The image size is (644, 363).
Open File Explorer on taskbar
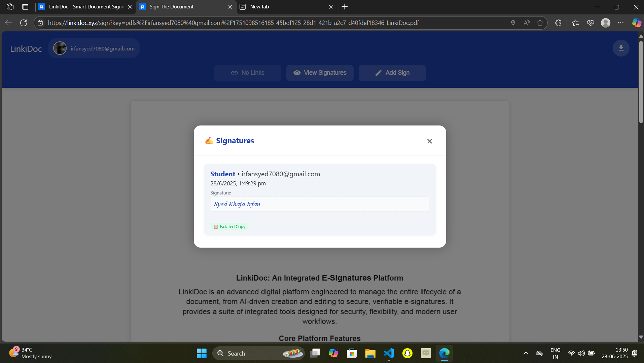(x=370, y=353)
